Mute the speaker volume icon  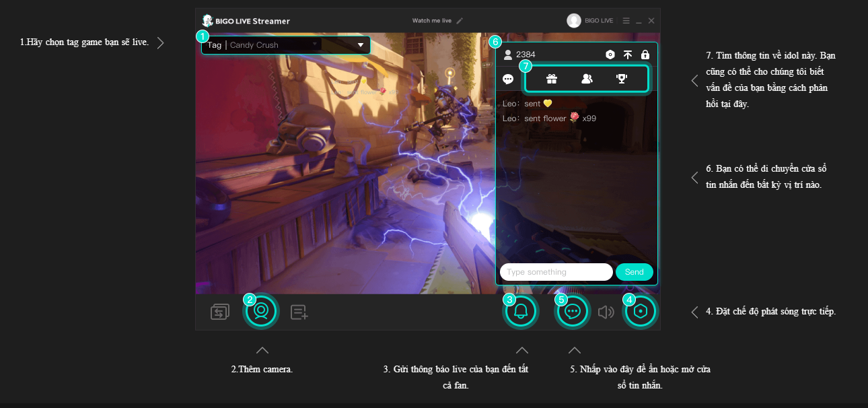606,312
